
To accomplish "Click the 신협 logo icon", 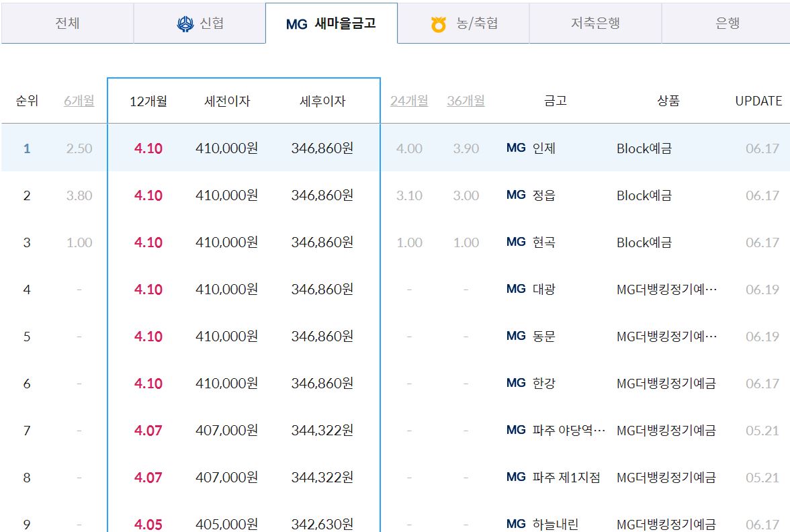I will [185, 24].
